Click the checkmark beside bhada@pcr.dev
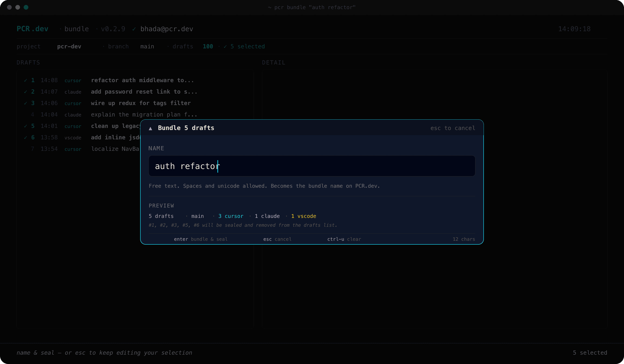This screenshot has height=364, width=624. click(134, 29)
